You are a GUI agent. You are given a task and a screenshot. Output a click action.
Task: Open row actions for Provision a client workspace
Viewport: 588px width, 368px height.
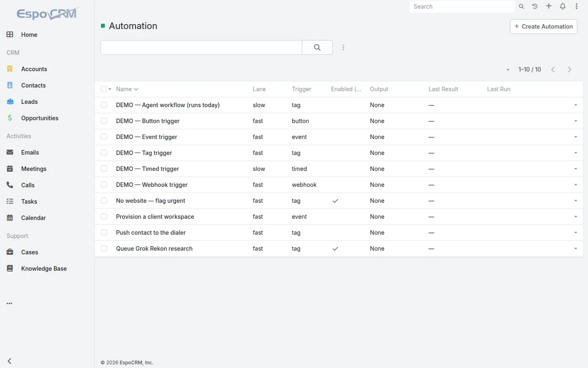click(x=576, y=217)
